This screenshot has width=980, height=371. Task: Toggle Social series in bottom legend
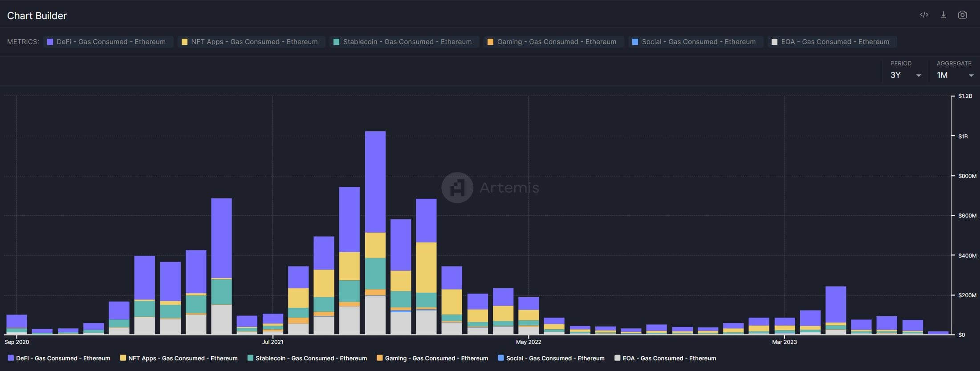551,358
